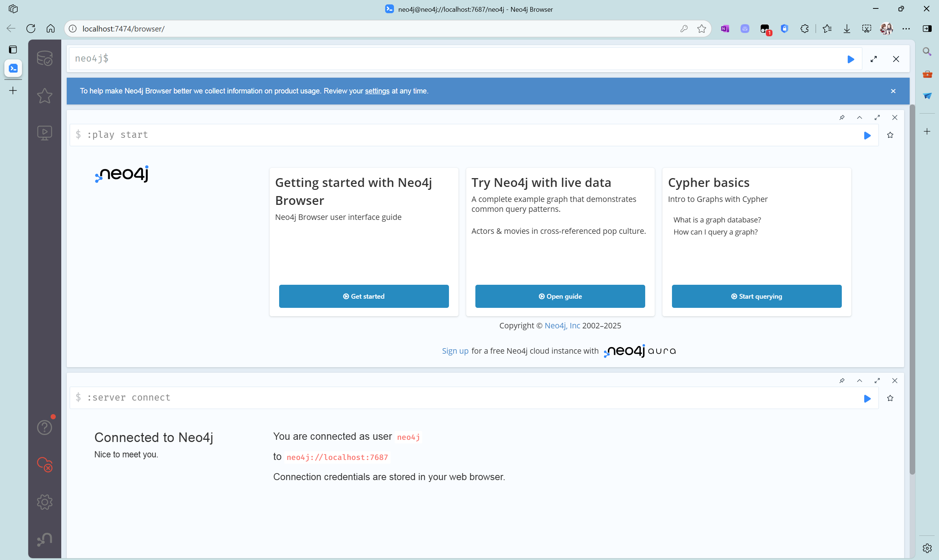Screen dimensions: 939x560
Task: Run the query in the main editor
Action: point(851,59)
